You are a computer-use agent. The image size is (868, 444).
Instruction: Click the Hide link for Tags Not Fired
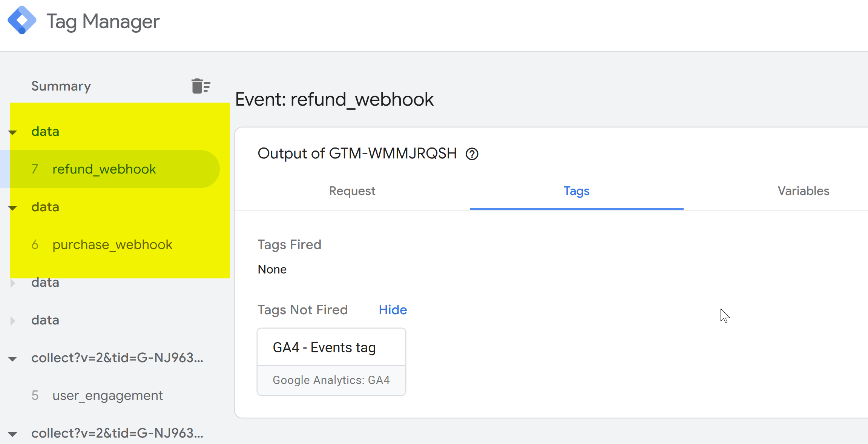pos(393,310)
